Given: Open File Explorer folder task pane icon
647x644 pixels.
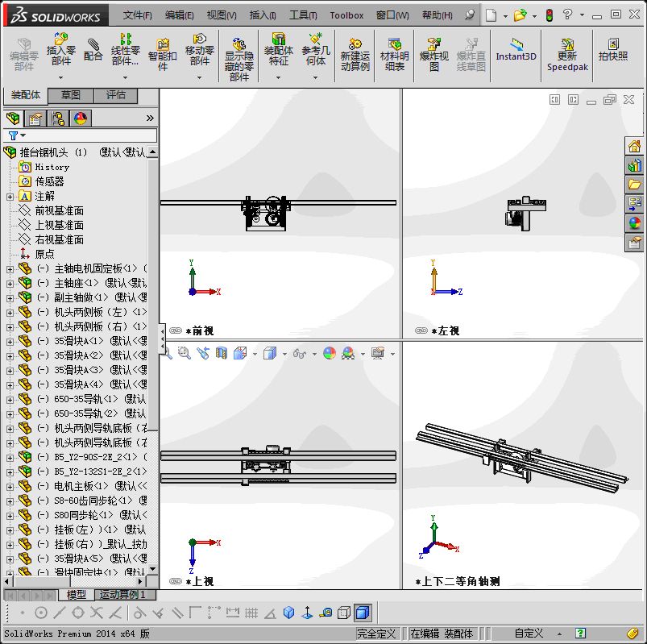Looking at the screenshot, I should [x=634, y=185].
